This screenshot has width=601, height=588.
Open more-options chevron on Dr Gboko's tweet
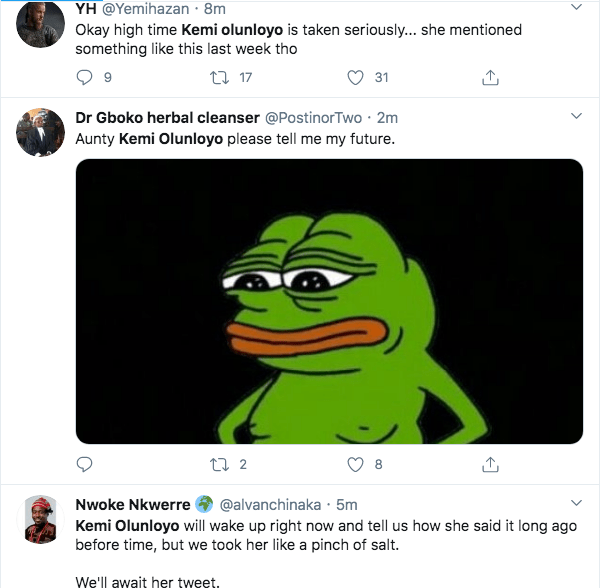(x=578, y=116)
